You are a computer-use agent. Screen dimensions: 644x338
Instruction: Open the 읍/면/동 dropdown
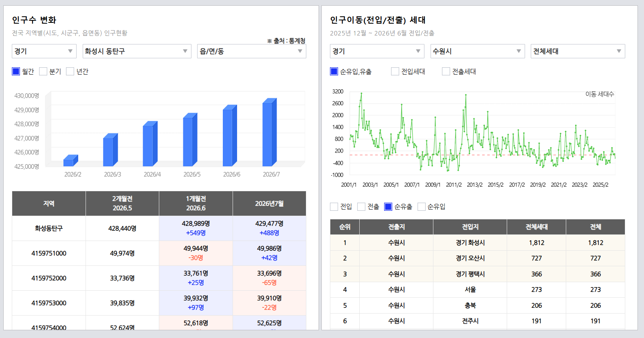[x=252, y=51]
